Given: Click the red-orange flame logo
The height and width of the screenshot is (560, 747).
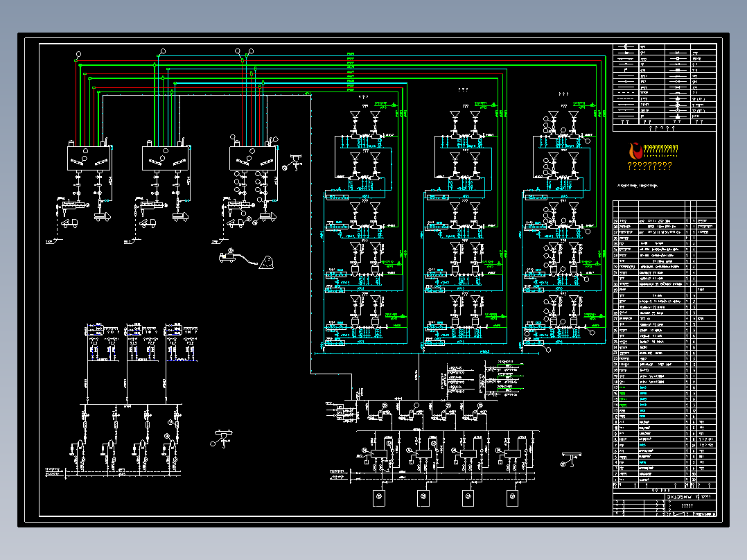Looking at the screenshot, I should coord(635,150).
